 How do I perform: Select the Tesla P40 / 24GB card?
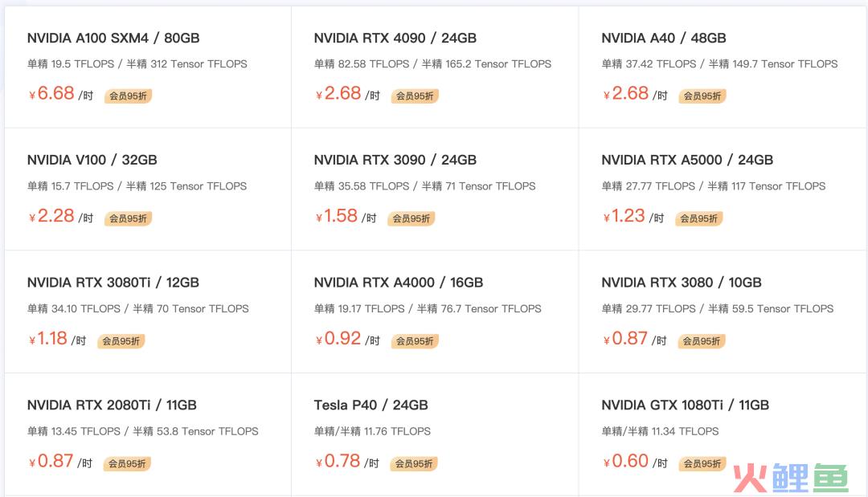click(435, 434)
